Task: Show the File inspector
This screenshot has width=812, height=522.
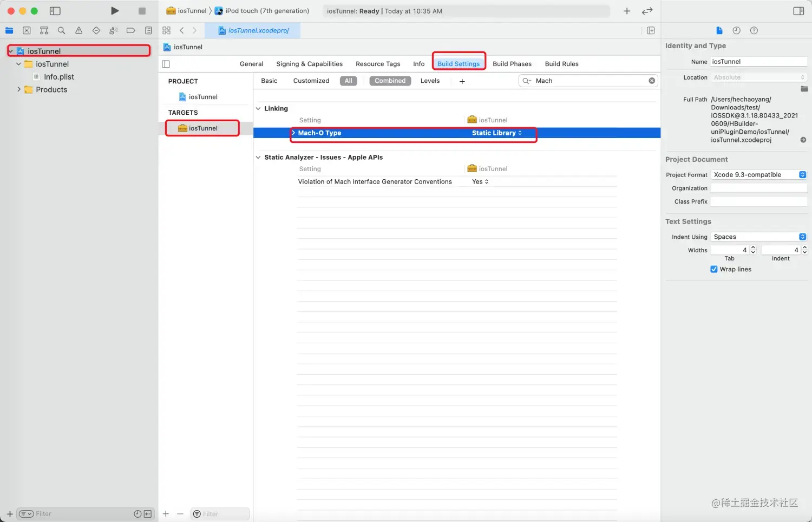Action: point(719,30)
